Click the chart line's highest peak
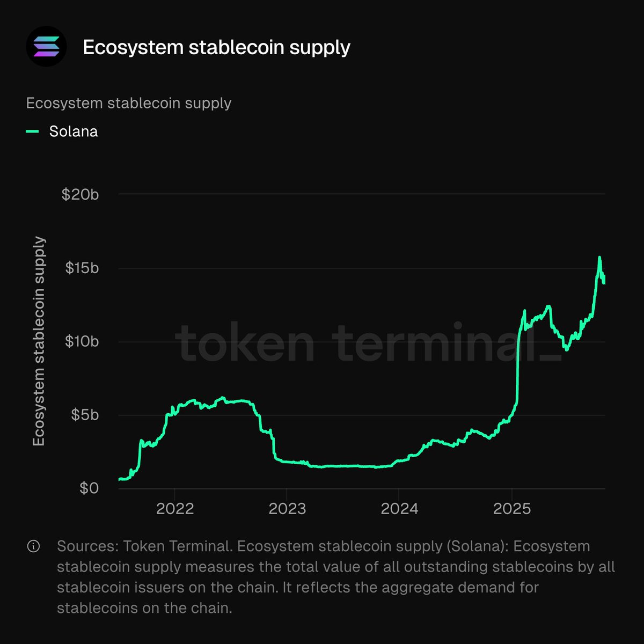 point(599,258)
